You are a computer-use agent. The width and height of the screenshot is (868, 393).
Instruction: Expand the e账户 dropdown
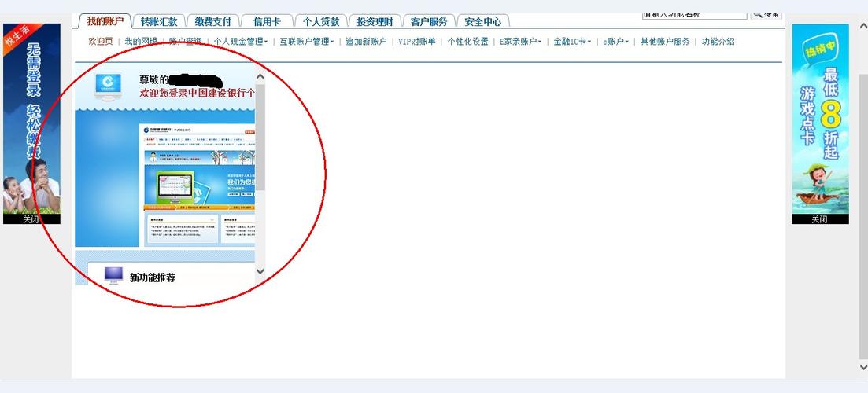coord(615,42)
